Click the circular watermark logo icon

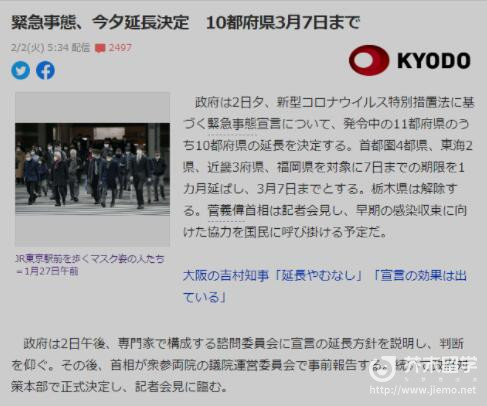pos(383,369)
